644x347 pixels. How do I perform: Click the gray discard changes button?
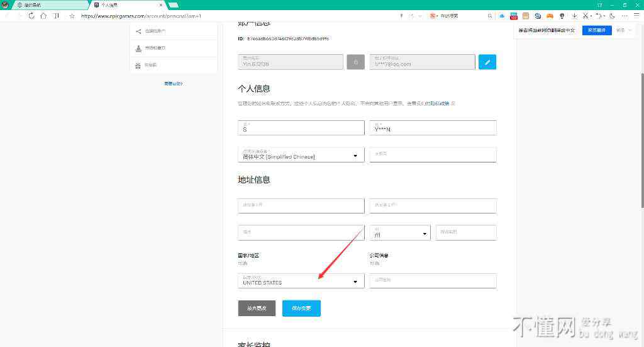point(257,308)
